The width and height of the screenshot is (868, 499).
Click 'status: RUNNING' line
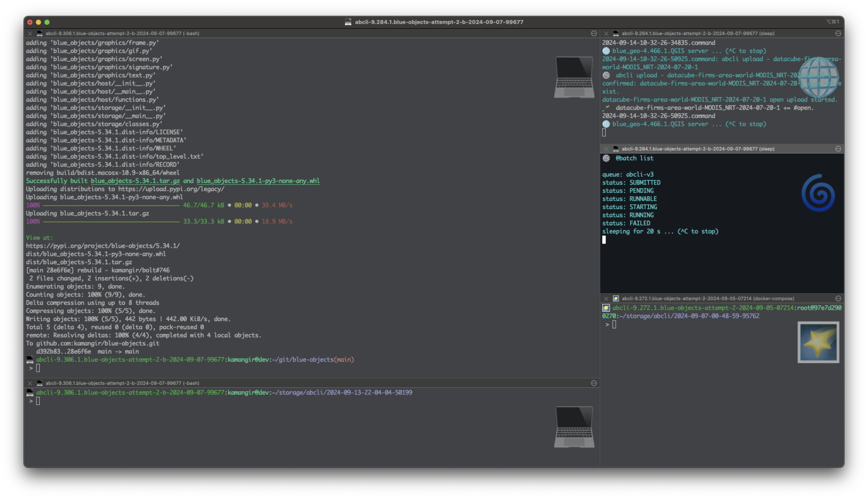coord(628,215)
